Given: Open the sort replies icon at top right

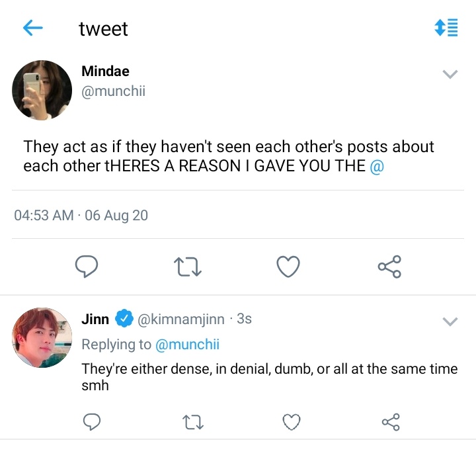Looking at the screenshot, I should tap(446, 28).
